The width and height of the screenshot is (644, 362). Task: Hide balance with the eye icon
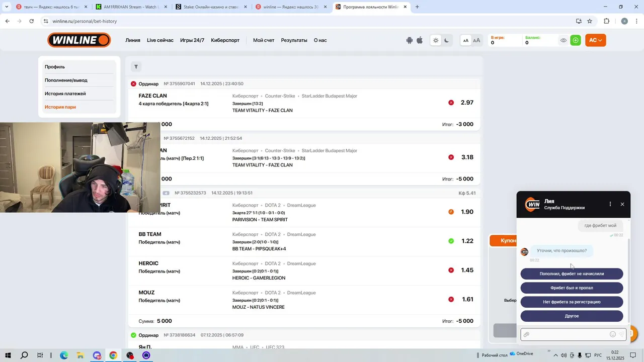tap(563, 41)
